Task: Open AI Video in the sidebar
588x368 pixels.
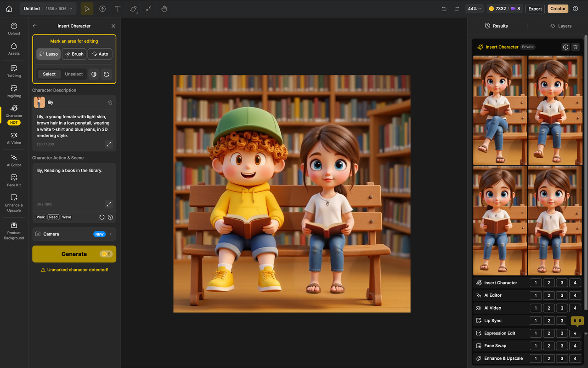Action: (14, 138)
